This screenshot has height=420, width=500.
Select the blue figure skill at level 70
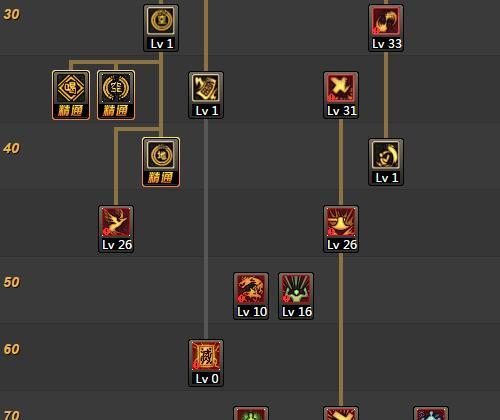(431, 413)
